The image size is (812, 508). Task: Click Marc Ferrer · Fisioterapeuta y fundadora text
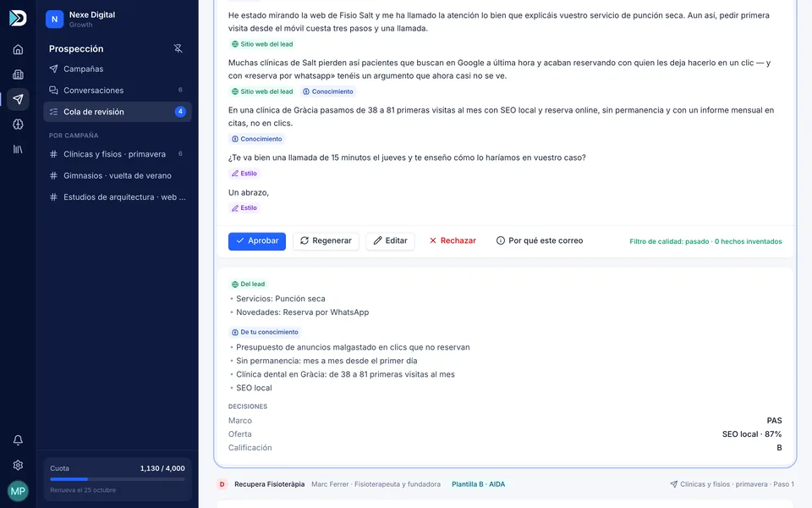(x=376, y=484)
